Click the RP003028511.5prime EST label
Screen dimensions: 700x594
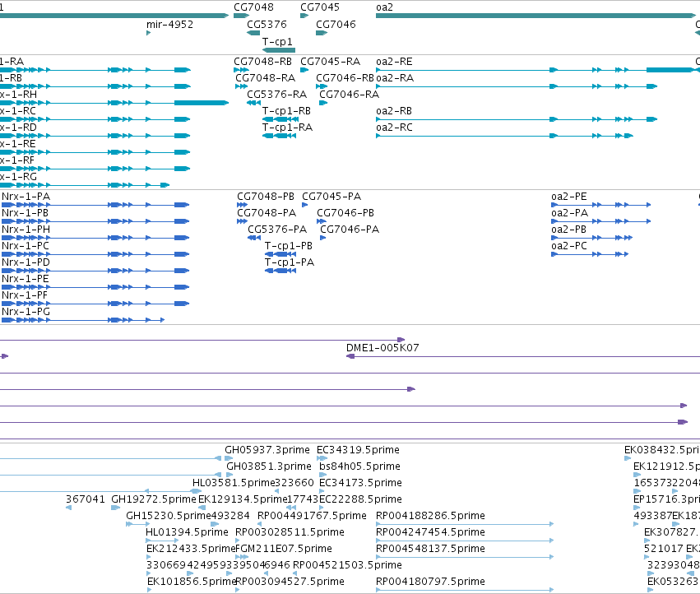(290, 532)
